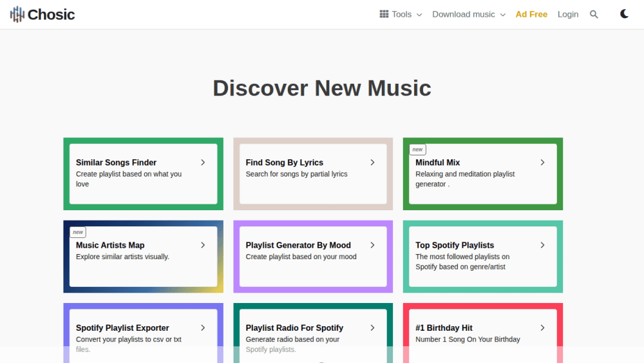644x363 pixels.
Task: Click the Mindful Mix arrow
Action: 542,162
